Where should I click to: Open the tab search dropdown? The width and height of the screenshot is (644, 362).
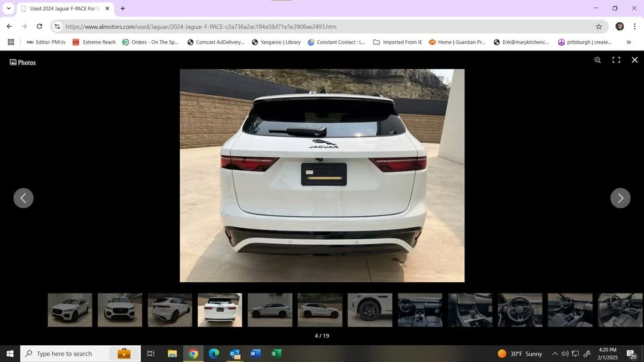(x=9, y=8)
